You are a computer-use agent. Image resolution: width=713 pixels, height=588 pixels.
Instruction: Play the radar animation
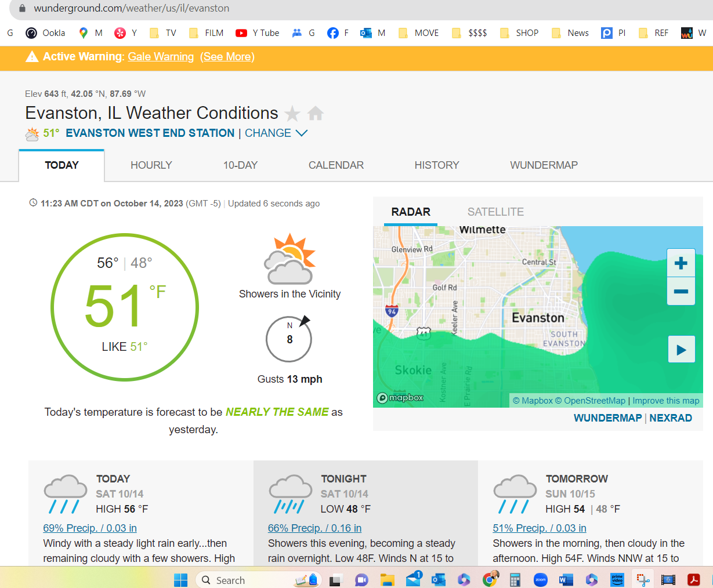(682, 350)
